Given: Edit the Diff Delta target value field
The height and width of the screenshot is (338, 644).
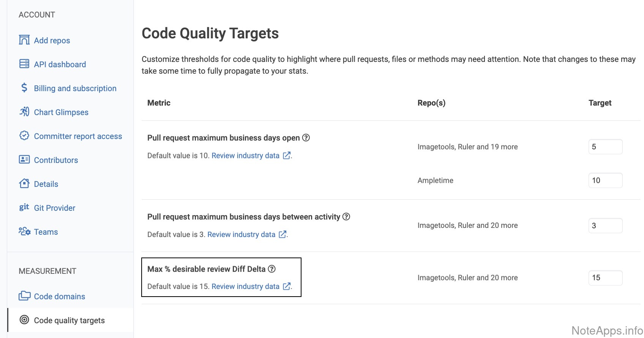Looking at the screenshot, I should (x=605, y=278).
